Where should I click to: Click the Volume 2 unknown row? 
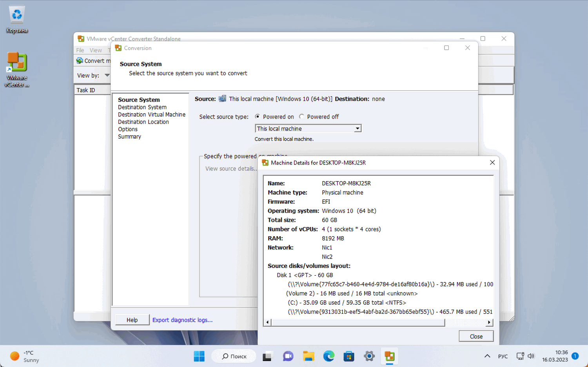click(352, 294)
